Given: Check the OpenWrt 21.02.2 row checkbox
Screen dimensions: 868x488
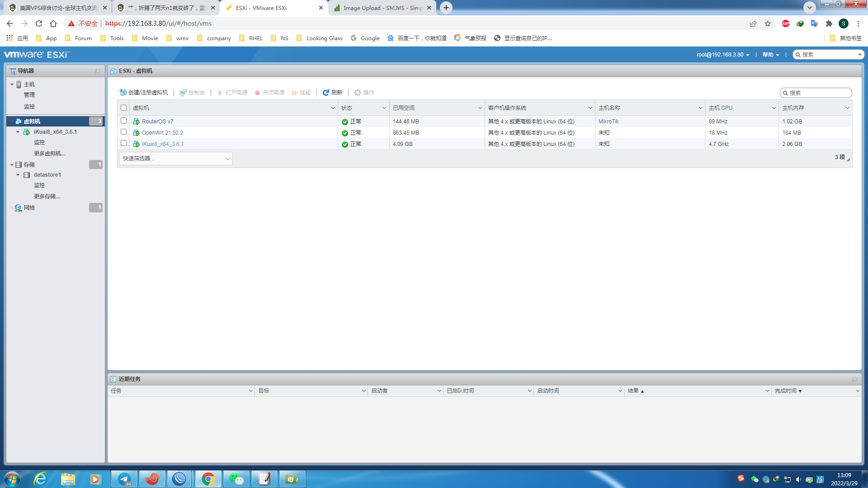Looking at the screenshot, I should click(x=124, y=132).
